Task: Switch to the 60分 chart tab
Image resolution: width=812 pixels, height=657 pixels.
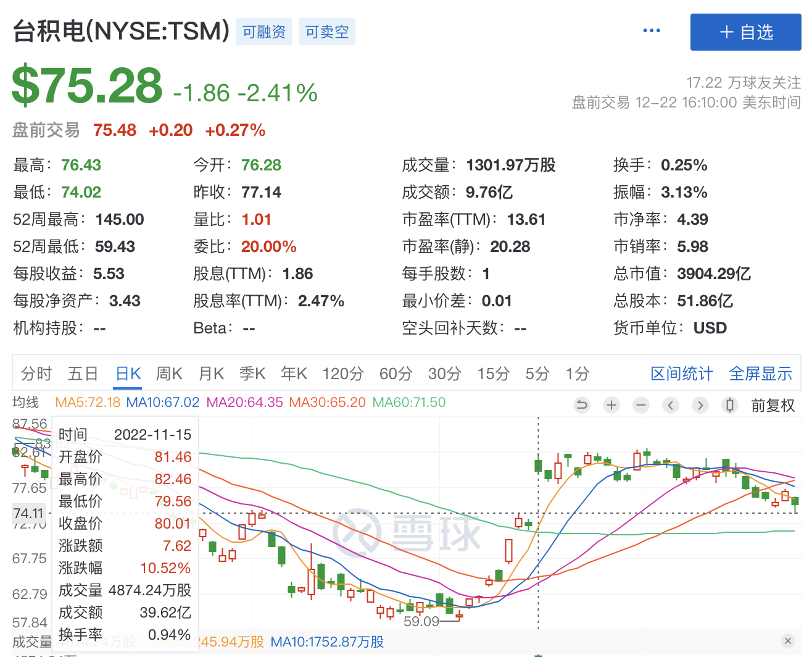Action: pos(396,374)
